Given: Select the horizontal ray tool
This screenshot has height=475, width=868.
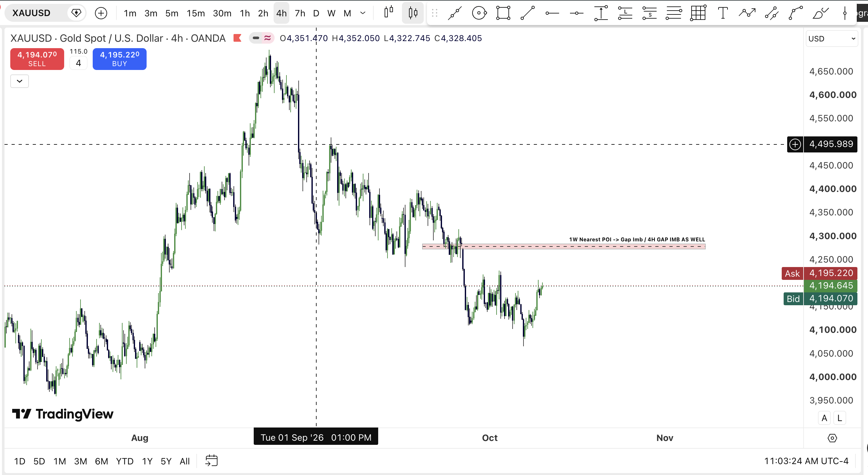Looking at the screenshot, I should tap(552, 13).
